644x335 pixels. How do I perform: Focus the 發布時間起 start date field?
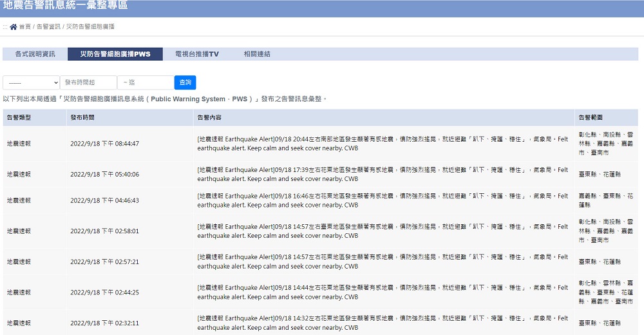[88, 82]
